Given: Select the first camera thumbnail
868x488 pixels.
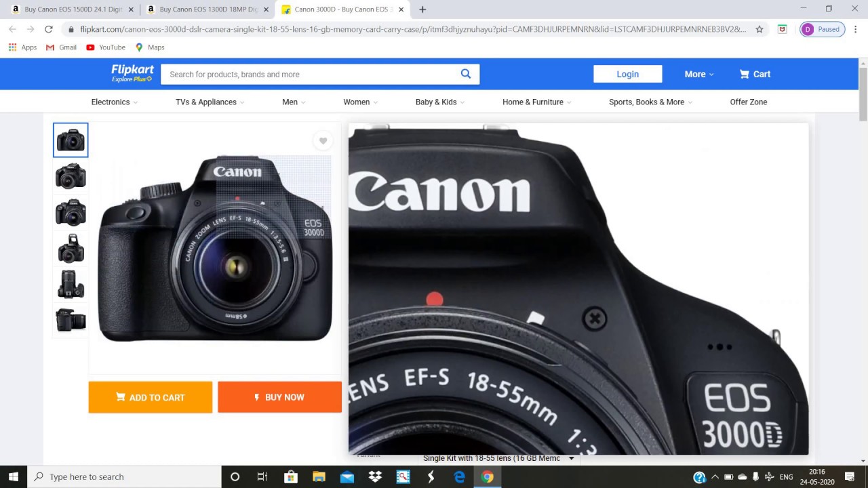Looking at the screenshot, I should click(x=71, y=140).
